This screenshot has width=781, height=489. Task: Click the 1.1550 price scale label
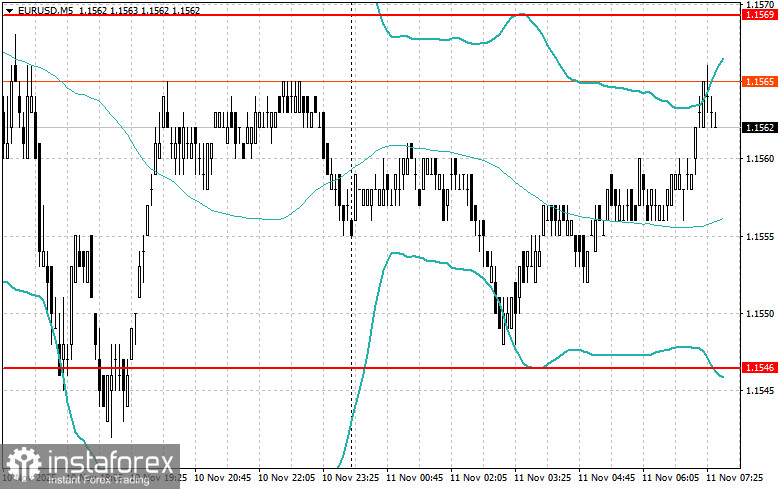tap(760, 314)
